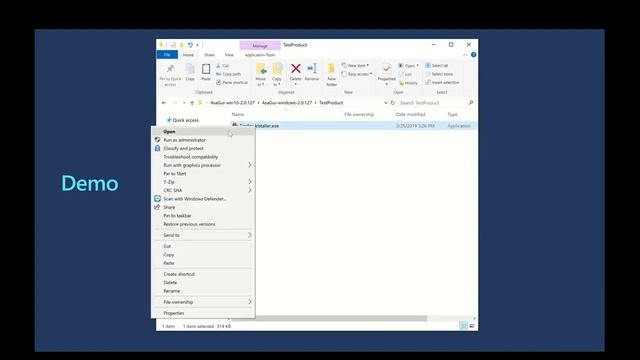Click the Back navigation arrow

point(164,103)
